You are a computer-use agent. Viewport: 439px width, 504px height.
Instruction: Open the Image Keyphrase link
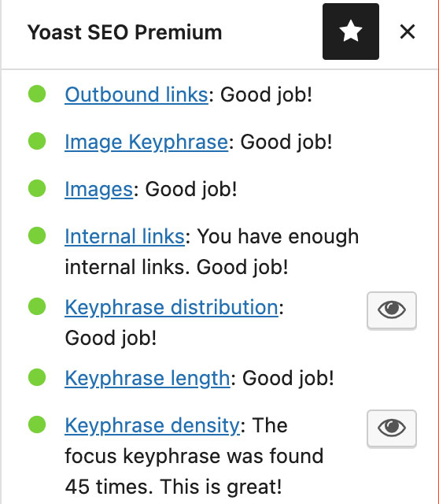(146, 142)
